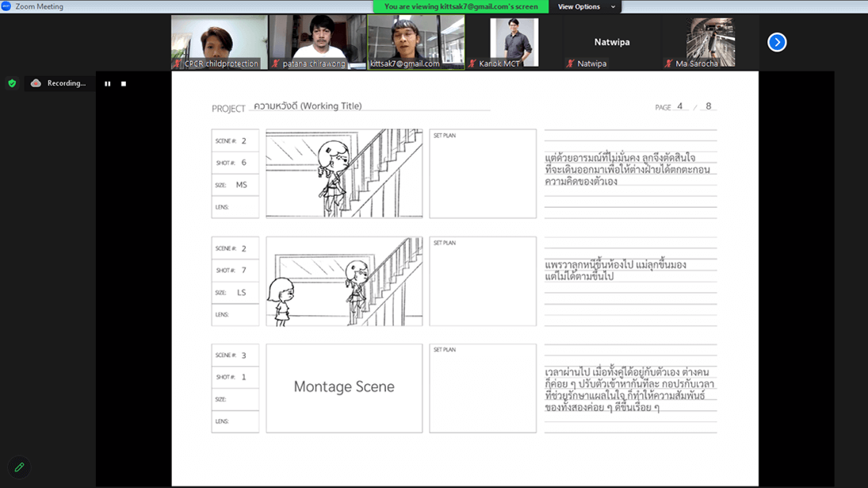Screen dimensions: 868x488
Task: Click the cloud recording indicator icon
Action: tap(36, 83)
